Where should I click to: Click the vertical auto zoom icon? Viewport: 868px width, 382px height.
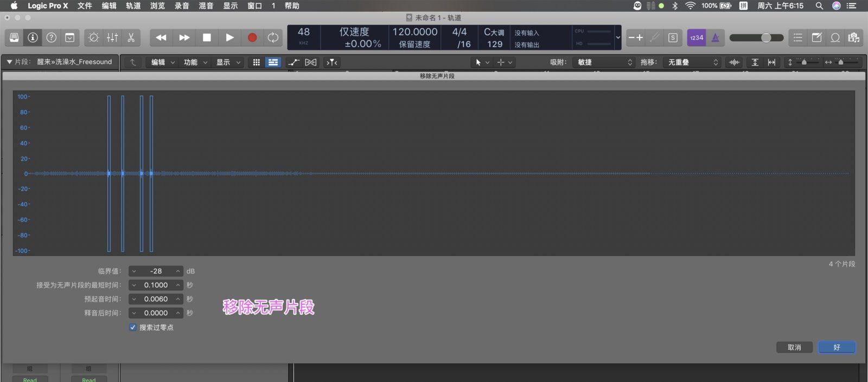point(755,62)
